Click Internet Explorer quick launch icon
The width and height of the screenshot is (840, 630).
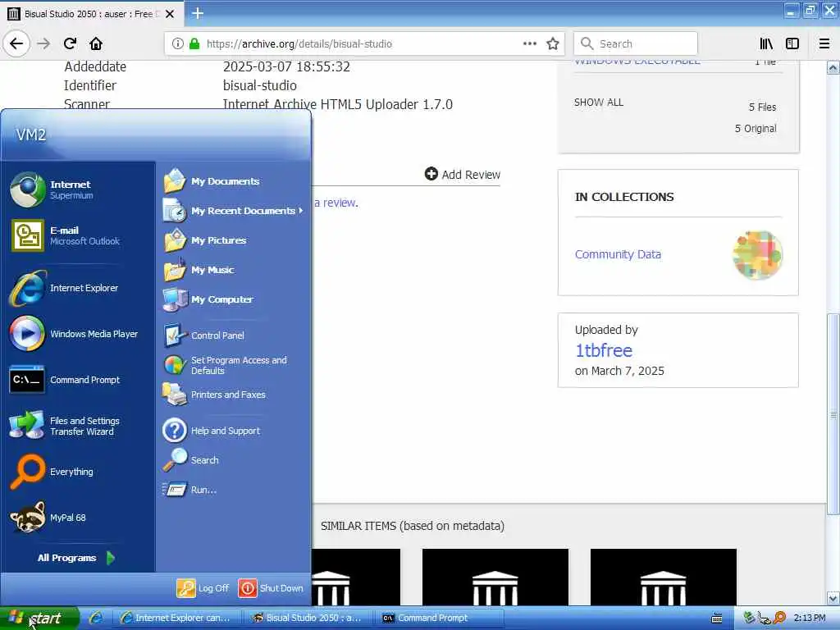click(x=97, y=619)
